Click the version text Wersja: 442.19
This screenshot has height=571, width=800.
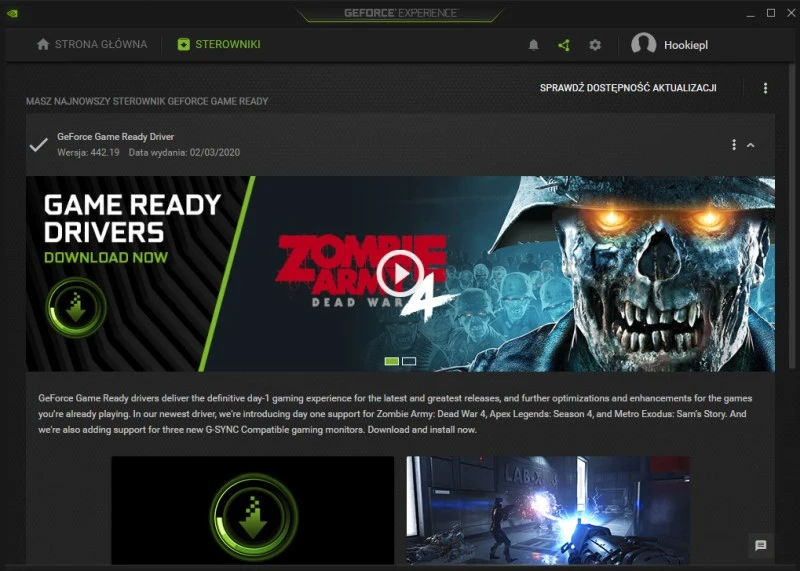coord(88,152)
